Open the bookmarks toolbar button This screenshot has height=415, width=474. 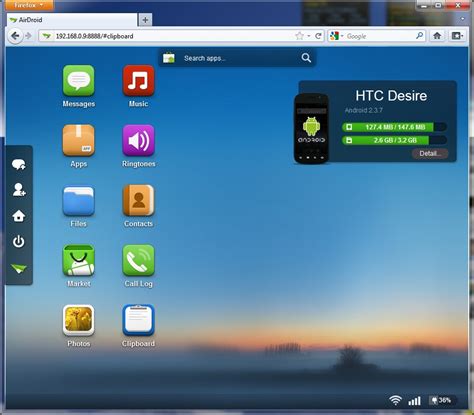pos(457,36)
